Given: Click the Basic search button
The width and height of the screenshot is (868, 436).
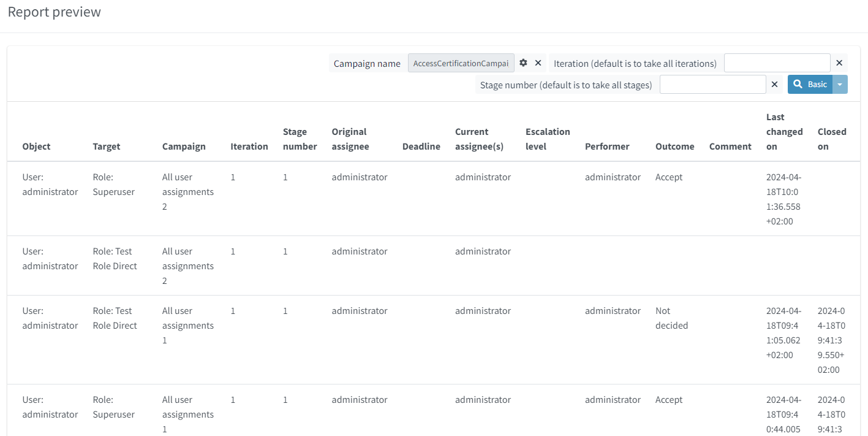Looking at the screenshot, I should (810, 85).
